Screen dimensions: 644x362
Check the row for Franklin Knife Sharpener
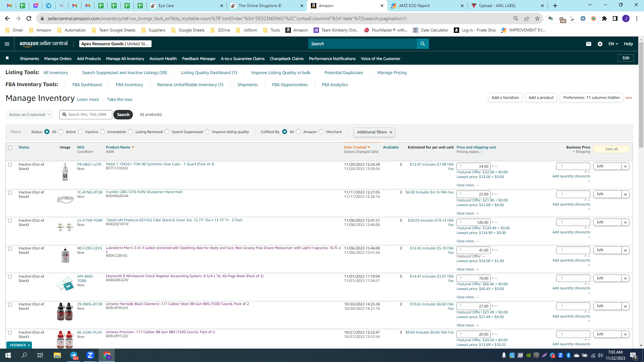pos(10,193)
